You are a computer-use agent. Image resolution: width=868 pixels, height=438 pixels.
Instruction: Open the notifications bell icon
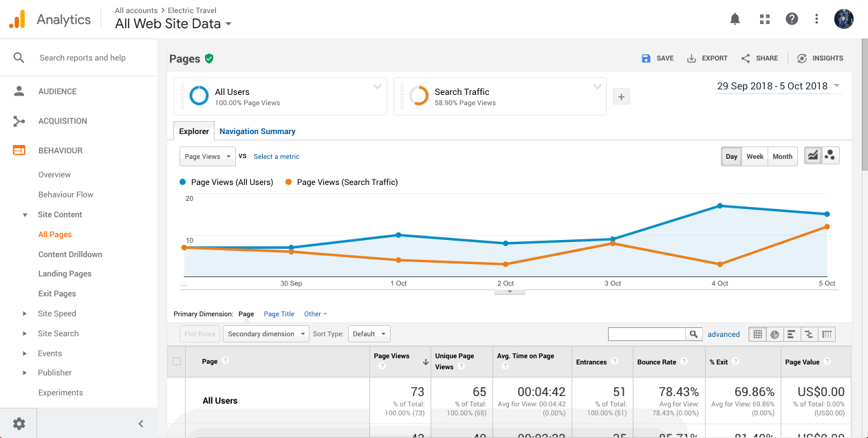[x=735, y=19]
